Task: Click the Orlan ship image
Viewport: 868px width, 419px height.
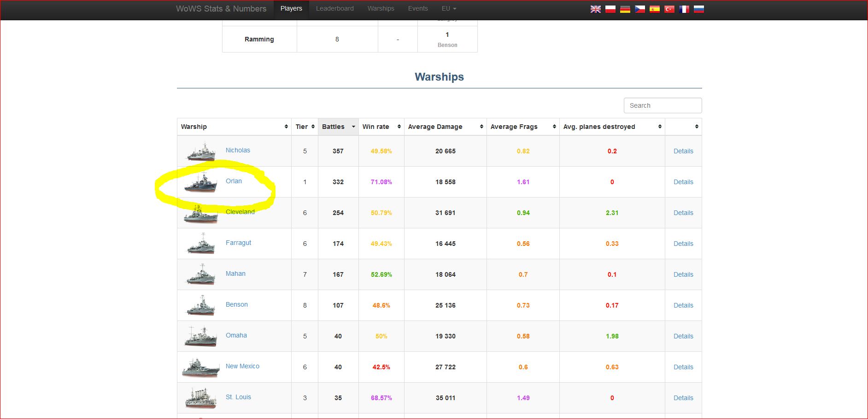Action: (x=201, y=182)
